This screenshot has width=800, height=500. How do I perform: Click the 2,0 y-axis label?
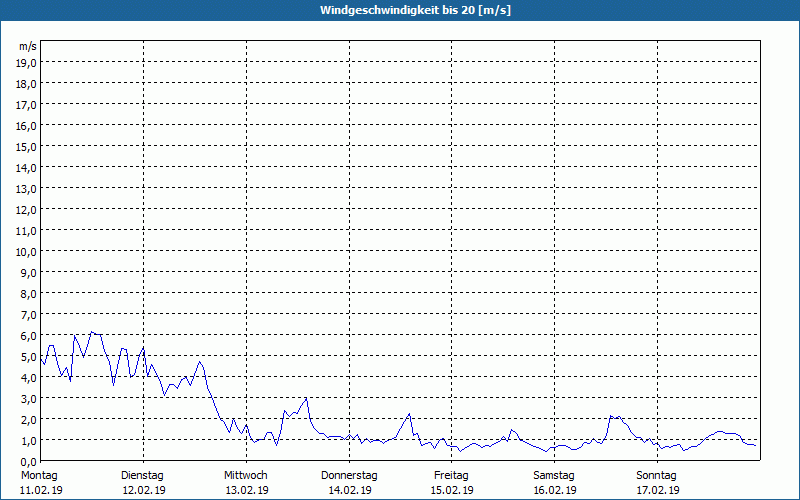tap(29, 420)
